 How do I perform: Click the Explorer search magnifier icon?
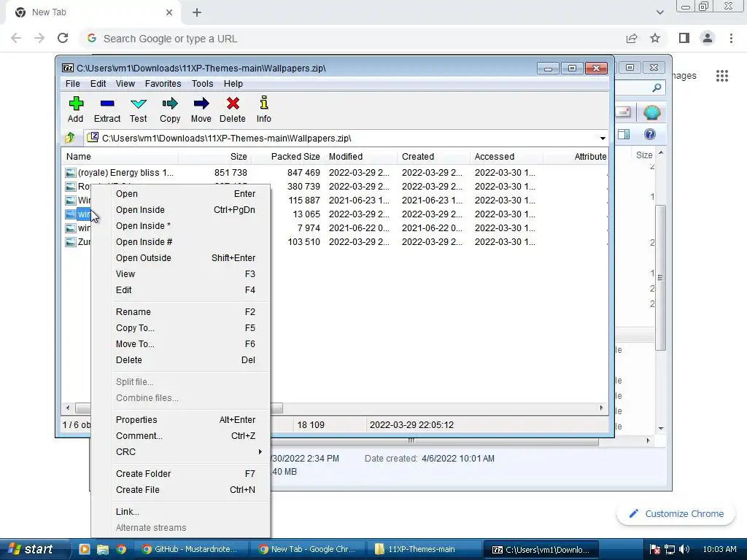coord(657,87)
